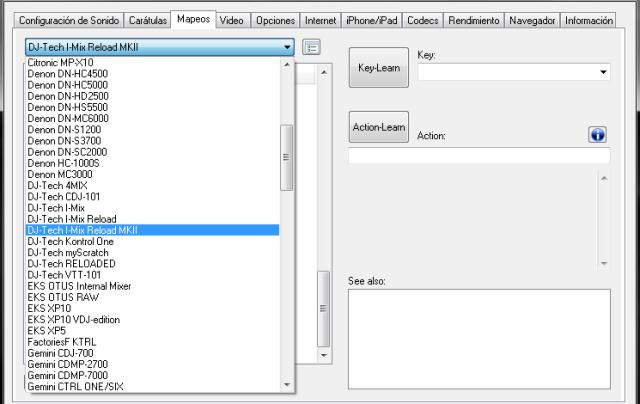Image resolution: width=640 pixels, height=404 pixels.
Task: Select FactoriesF KTRL
Action: [153, 342]
